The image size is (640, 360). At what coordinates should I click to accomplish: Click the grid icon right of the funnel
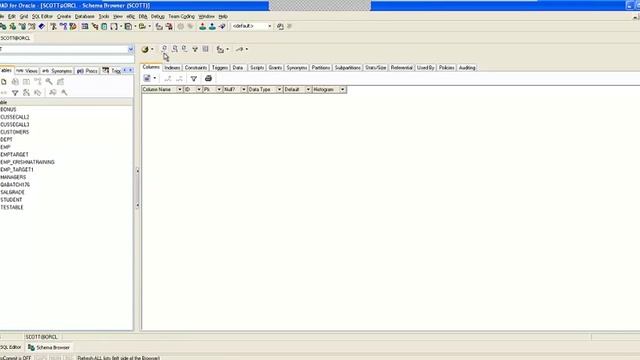[205, 49]
